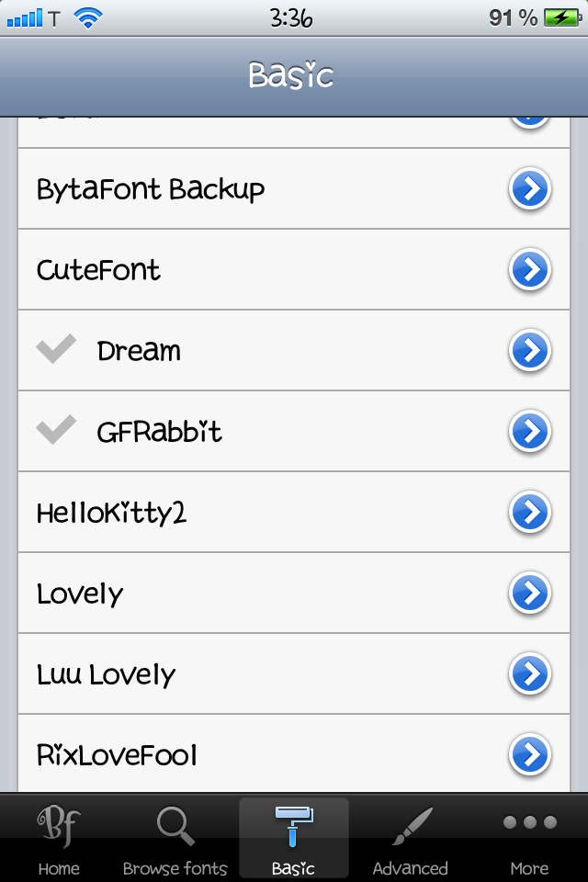588x882 pixels.
Task: Tap the battery charging icon
Action: pyautogui.click(x=560, y=17)
